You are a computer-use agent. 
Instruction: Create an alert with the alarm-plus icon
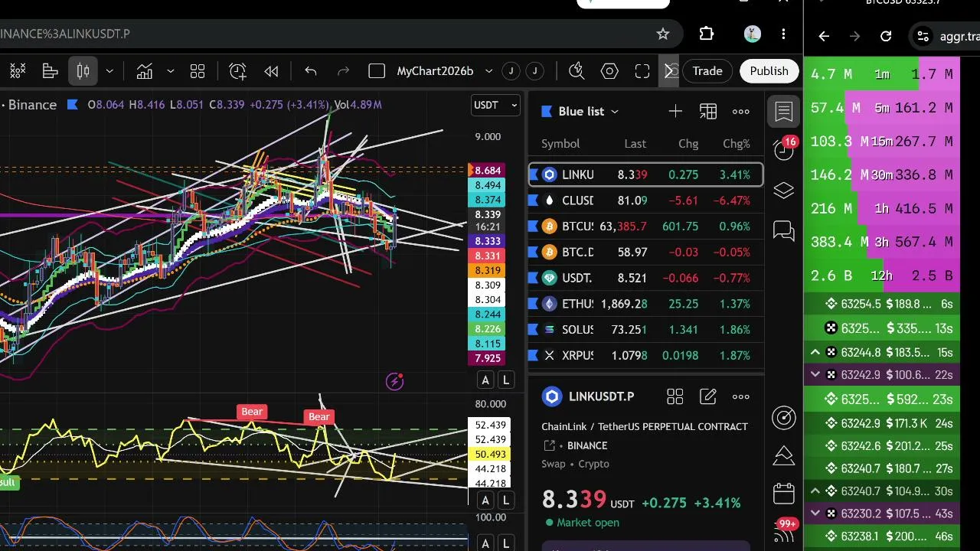point(237,71)
